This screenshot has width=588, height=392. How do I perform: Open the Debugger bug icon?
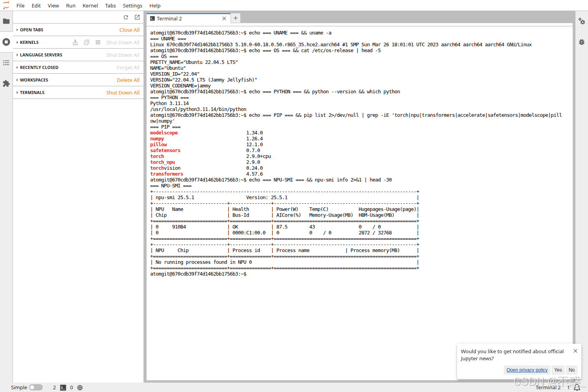click(x=582, y=42)
